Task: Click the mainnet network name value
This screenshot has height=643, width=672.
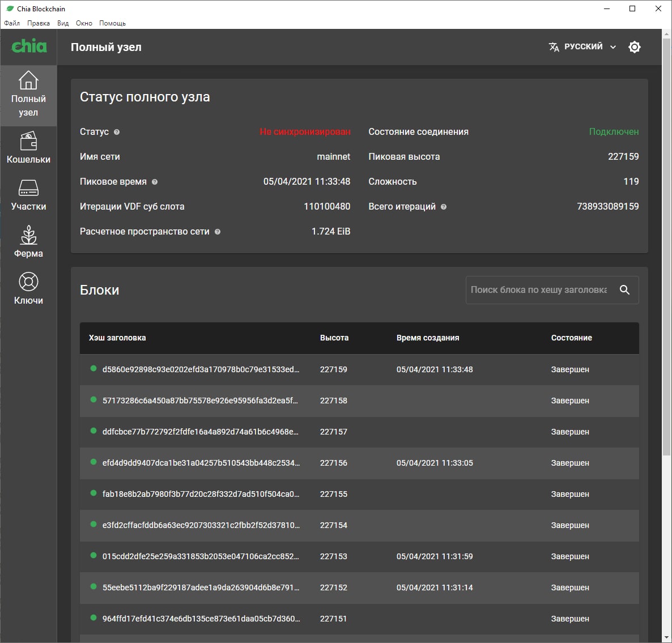Action: [x=333, y=157]
